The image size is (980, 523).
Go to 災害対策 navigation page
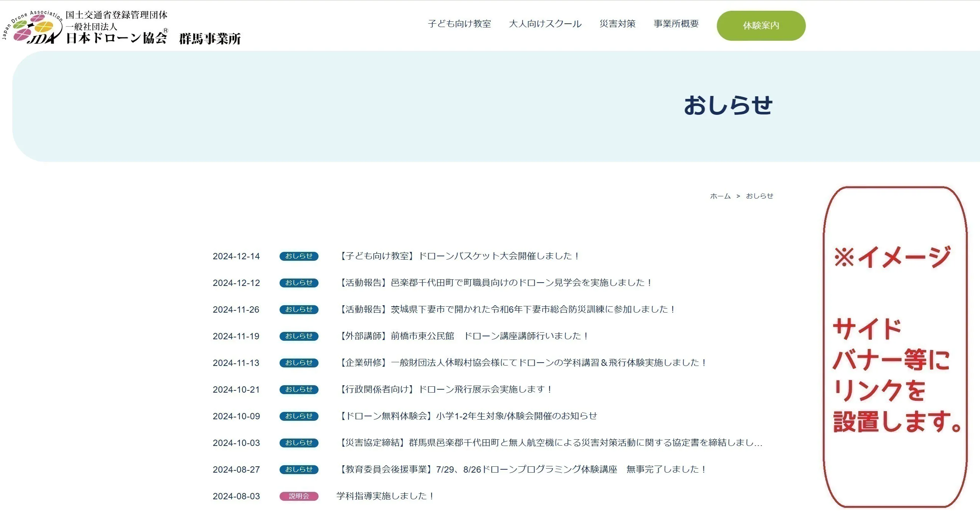pyautogui.click(x=617, y=24)
